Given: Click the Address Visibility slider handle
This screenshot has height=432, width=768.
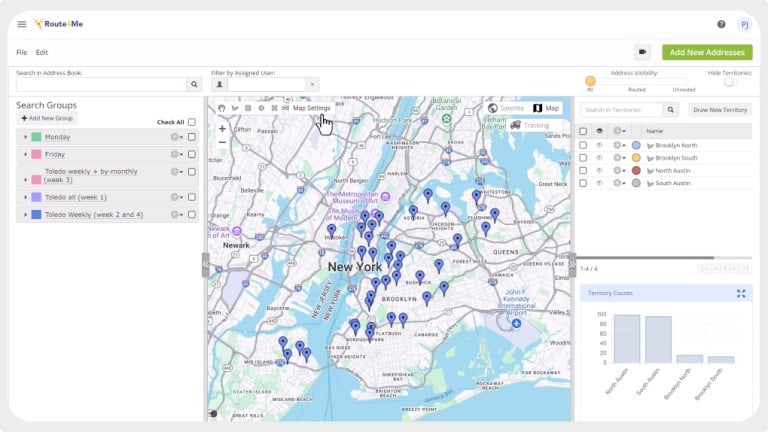Looking at the screenshot, I should [590, 81].
